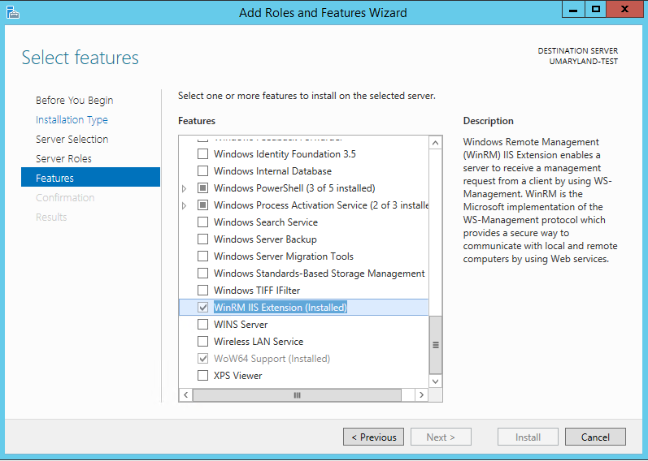Select the Features step
The width and height of the screenshot is (648, 461).
[91, 177]
